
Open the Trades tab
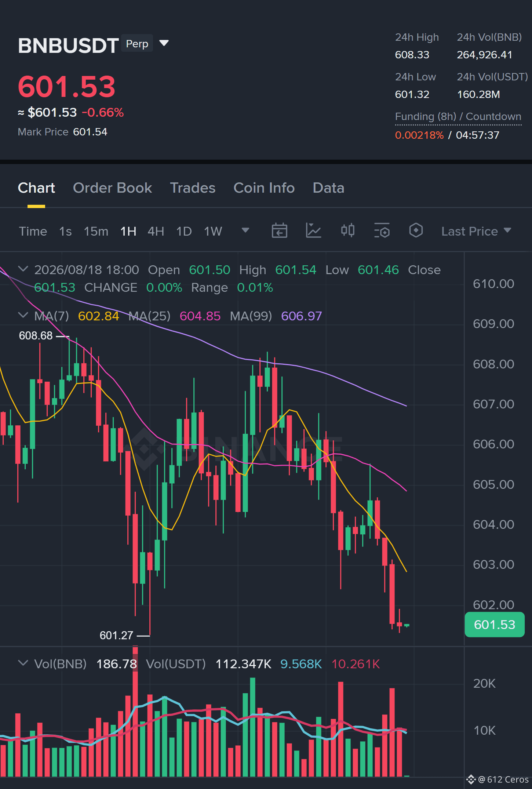(x=193, y=188)
